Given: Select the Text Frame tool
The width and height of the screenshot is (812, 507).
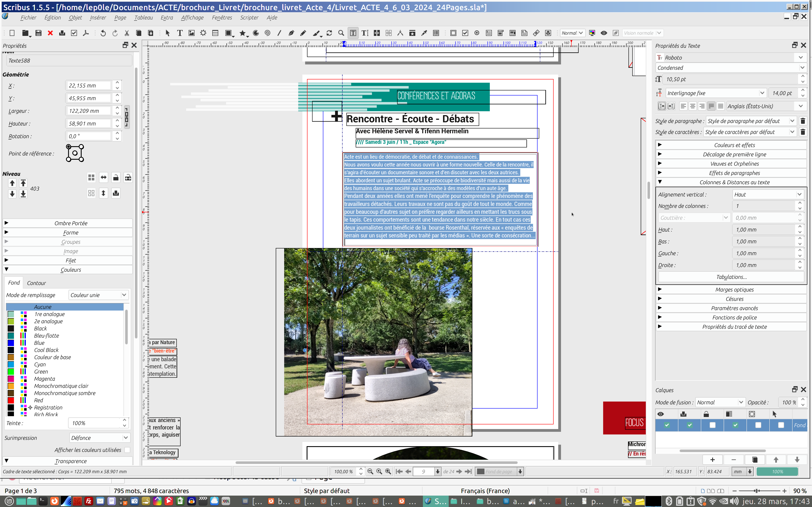Looking at the screenshot, I should (180, 33).
